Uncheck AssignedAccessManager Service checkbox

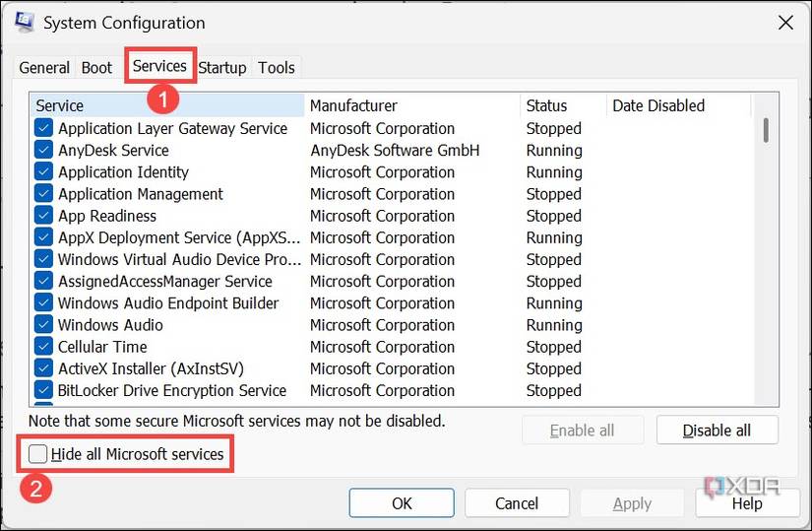43,281
